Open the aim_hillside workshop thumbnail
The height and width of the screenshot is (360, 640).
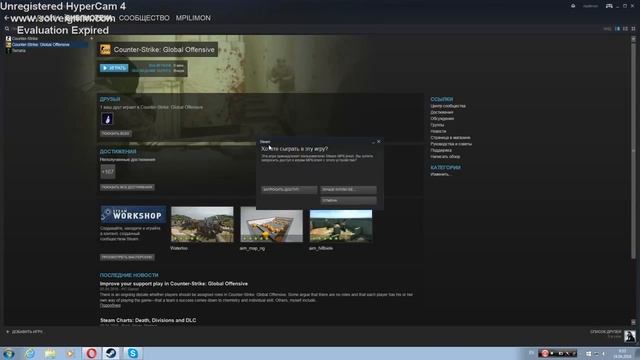coord(341,226)
